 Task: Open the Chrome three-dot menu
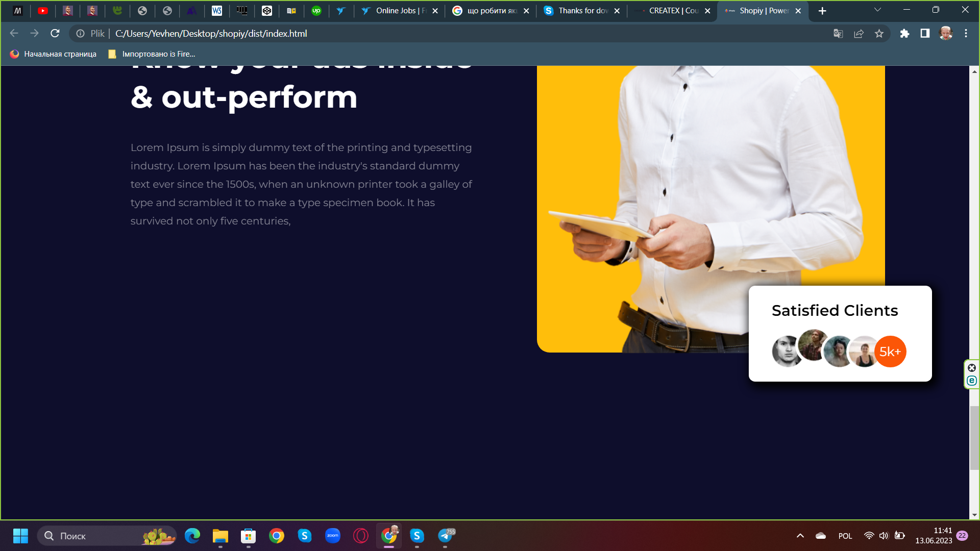click(966, 34)
